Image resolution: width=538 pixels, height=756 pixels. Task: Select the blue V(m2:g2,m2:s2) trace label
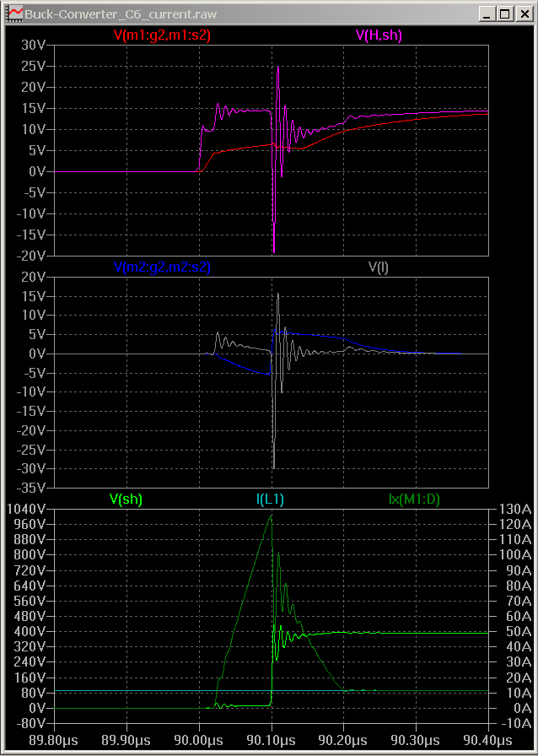162,267
